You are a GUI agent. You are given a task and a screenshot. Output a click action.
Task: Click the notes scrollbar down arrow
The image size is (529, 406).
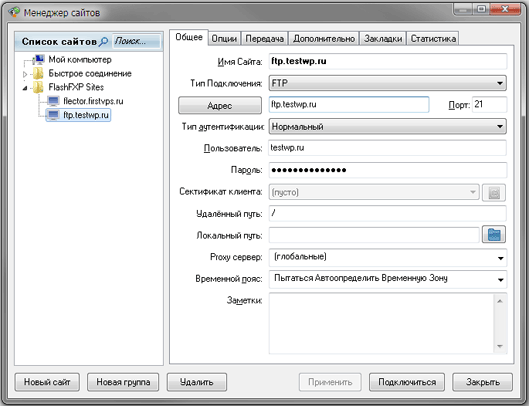500,346
